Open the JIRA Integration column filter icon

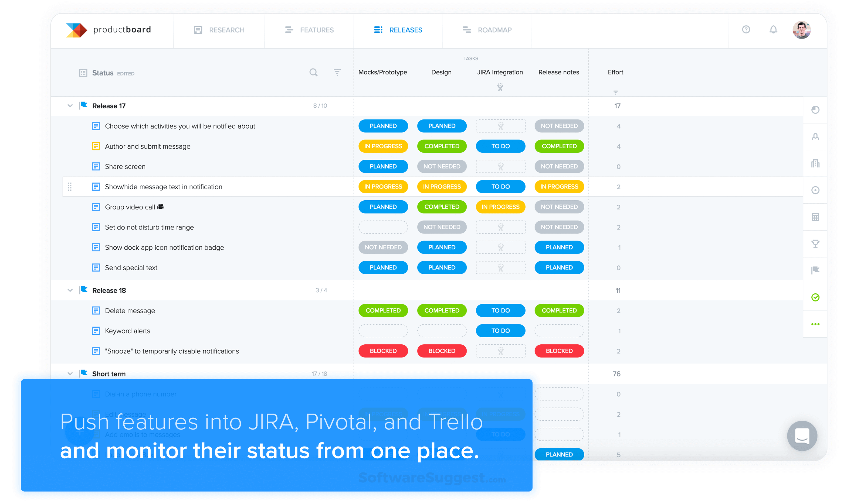[500, 87]
